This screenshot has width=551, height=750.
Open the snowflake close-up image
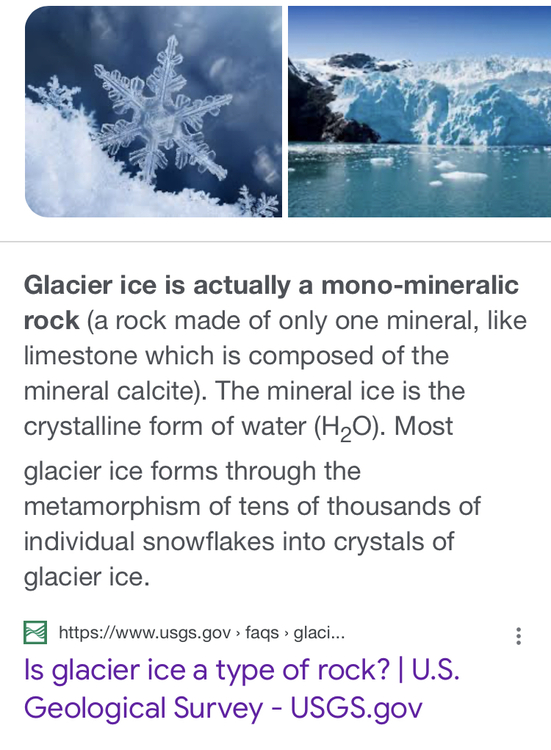click(153, 111)
